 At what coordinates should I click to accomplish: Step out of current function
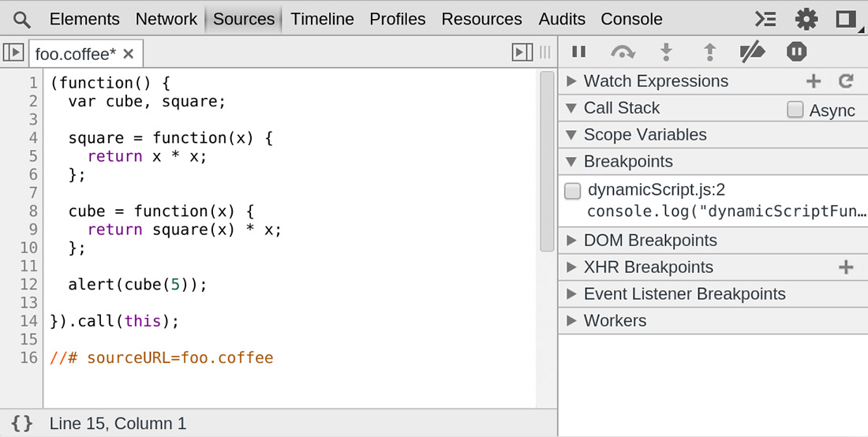pyautogui.click(x=709, y=52)
